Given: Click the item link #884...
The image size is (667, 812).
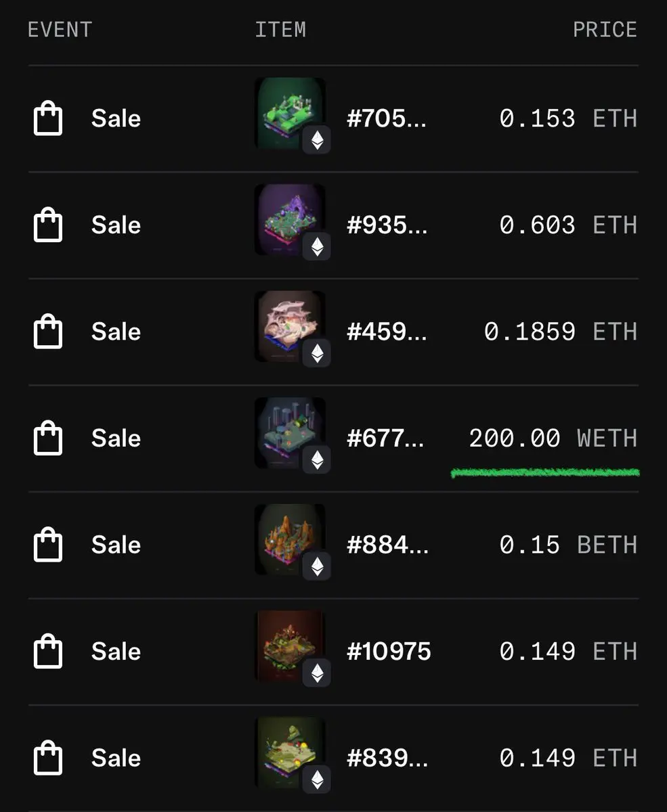Looking at the screenshot, I should point(388,545).
